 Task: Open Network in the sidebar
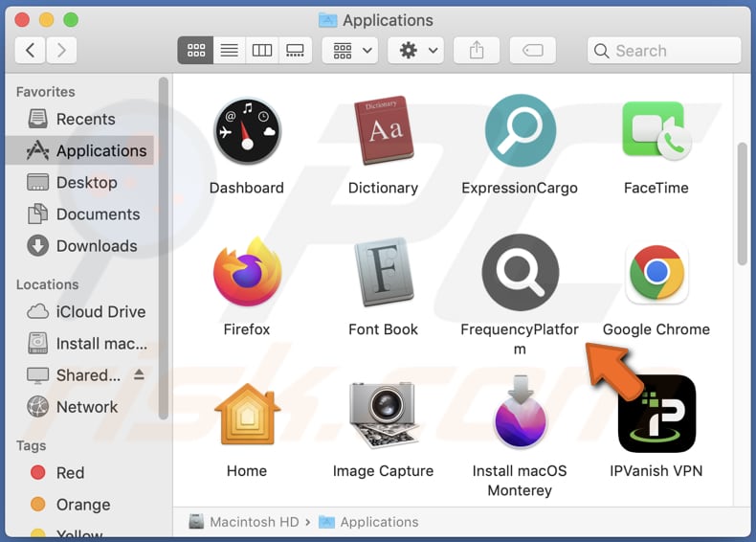80,407
